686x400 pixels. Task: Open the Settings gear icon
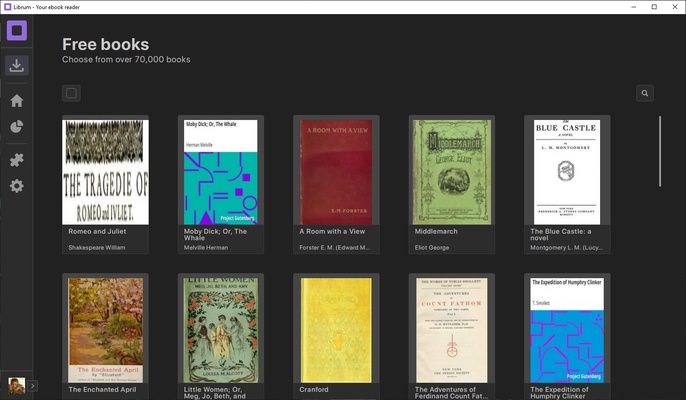point(17,186)
